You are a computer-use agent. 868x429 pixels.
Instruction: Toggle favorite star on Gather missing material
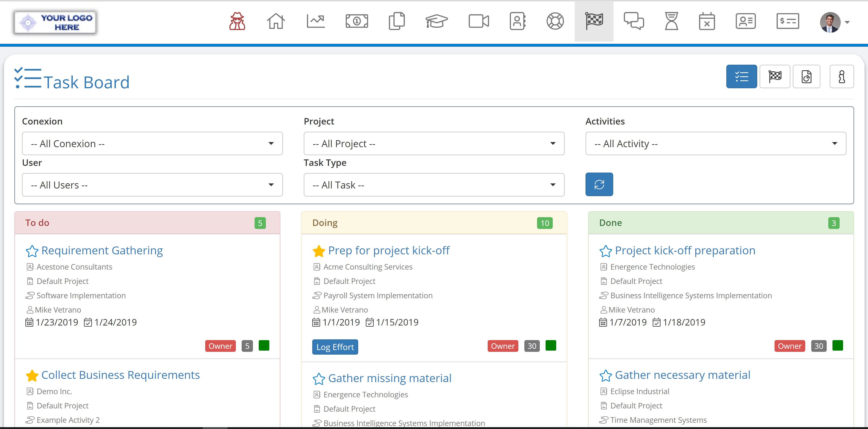(x=319, y=379)
